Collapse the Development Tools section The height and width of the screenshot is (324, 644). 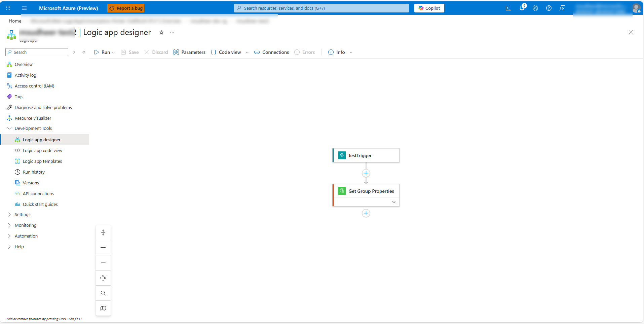pos(9,129)
